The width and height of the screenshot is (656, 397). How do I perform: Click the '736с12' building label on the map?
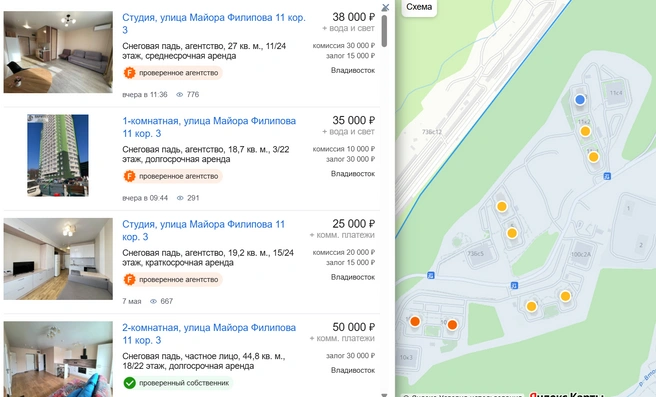432,132
